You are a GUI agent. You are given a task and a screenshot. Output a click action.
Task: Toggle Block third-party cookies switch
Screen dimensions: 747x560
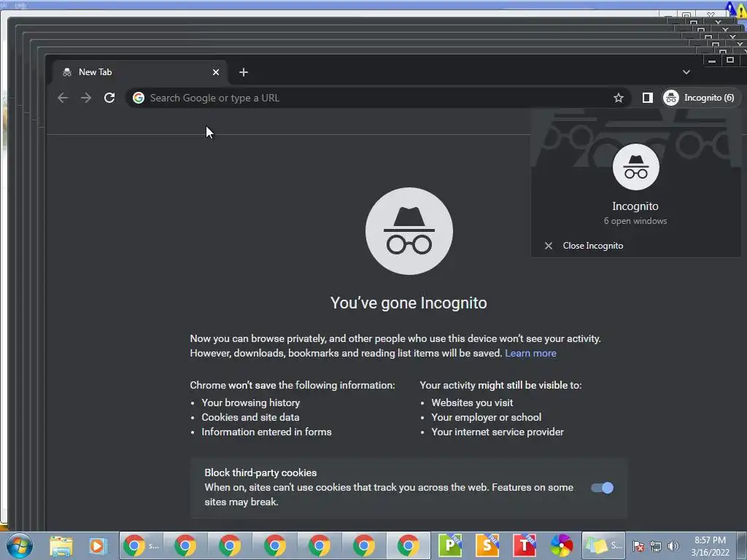click(x=602, y=488)
